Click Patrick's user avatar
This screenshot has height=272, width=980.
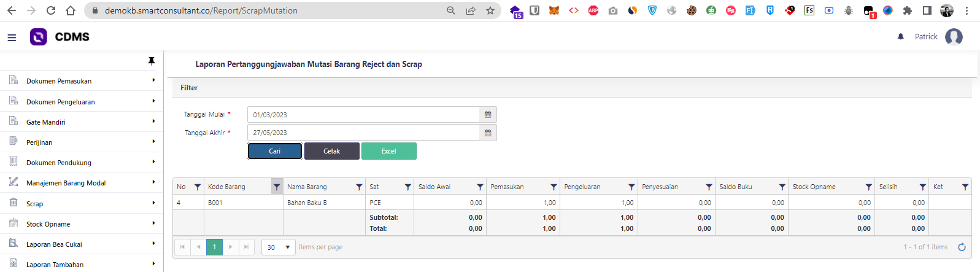pyautogui.click(x=954, y=37)
